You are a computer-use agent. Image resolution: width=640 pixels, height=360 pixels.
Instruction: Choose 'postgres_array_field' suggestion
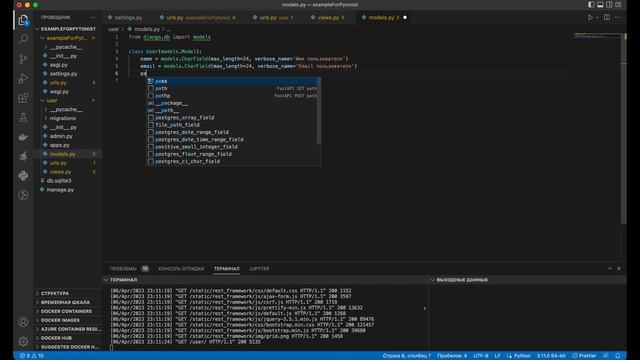pos(231,118)
